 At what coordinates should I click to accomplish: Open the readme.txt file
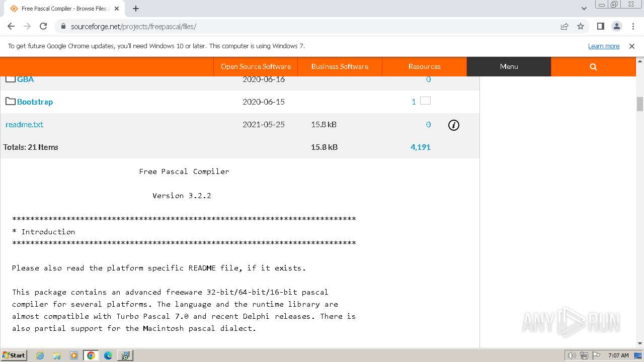[x=24, y=124]
